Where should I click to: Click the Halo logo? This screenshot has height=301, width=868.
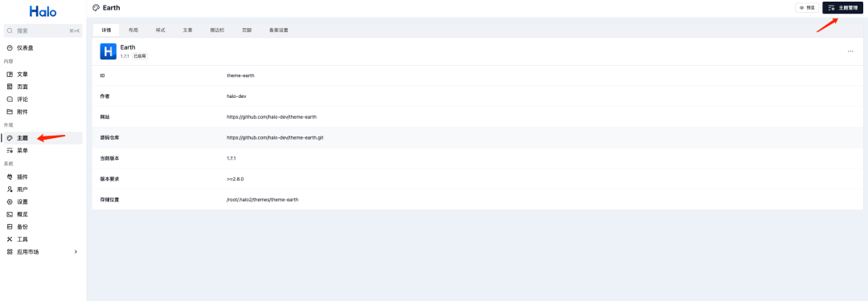tap(43, 11)
